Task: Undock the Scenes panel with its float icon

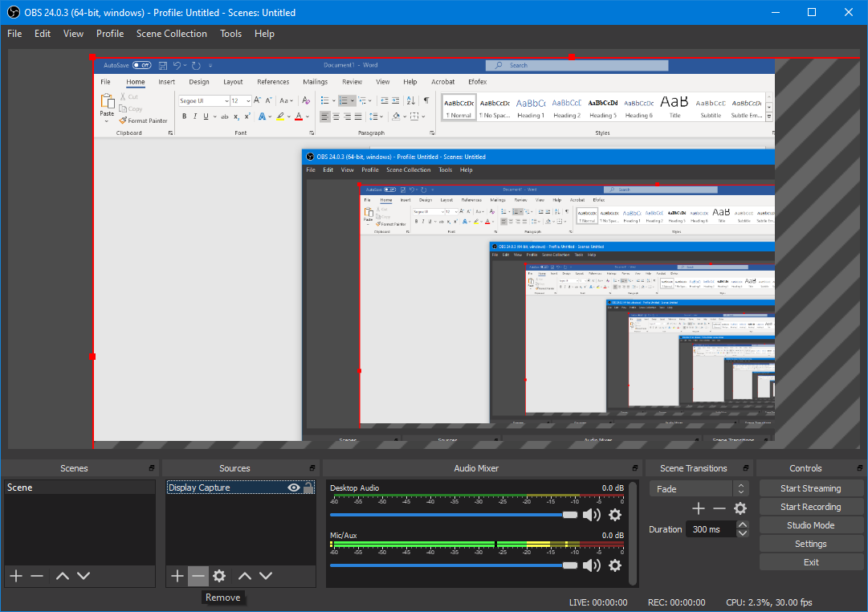Action: [x=152, y=468]
